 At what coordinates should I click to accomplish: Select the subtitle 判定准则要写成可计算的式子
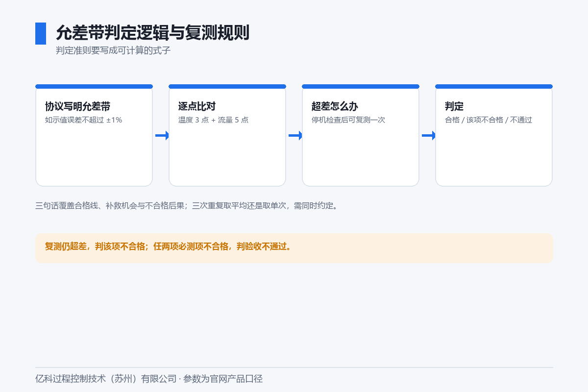(x=113, y=50)
